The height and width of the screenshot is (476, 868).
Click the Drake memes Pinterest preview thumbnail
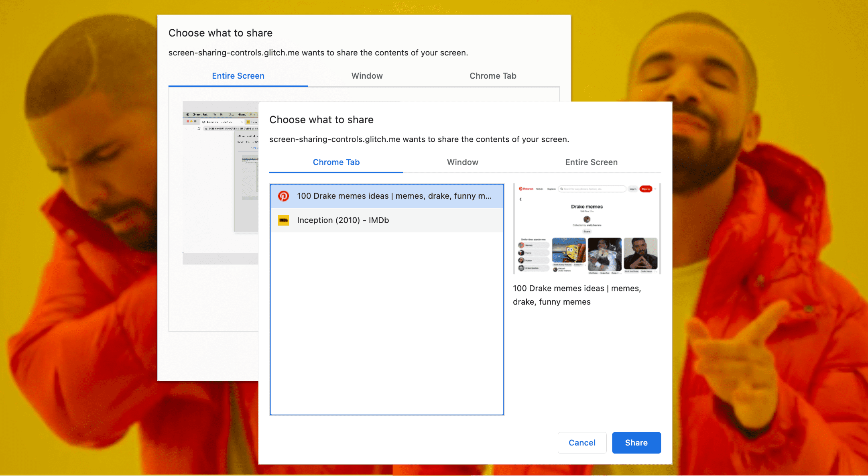pos(586,229)
